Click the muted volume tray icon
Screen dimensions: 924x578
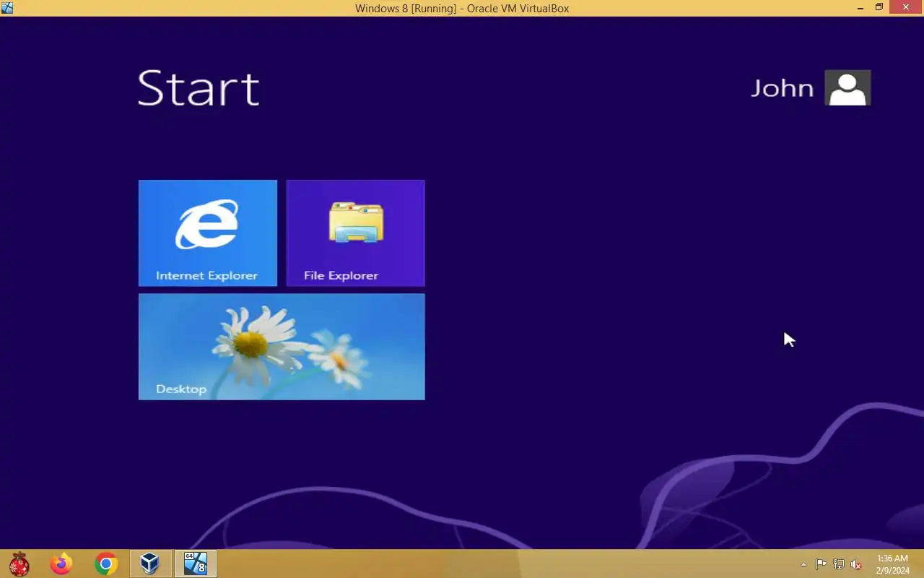click(856, 564)
